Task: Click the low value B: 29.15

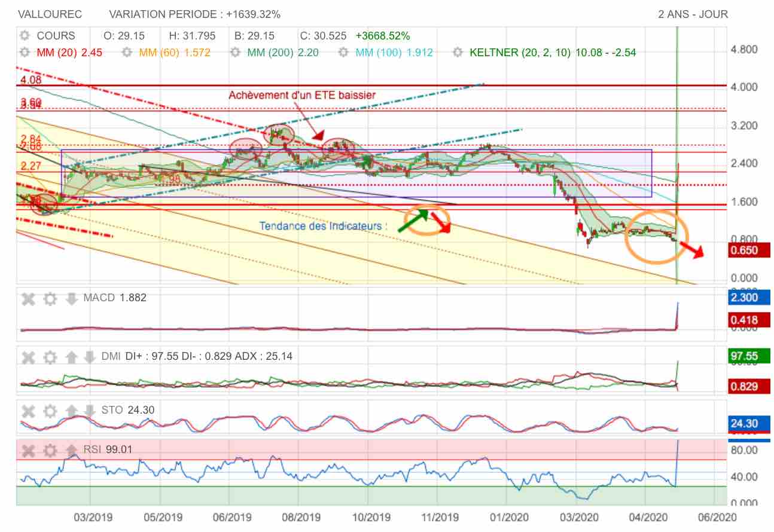Action: [255, 36]
